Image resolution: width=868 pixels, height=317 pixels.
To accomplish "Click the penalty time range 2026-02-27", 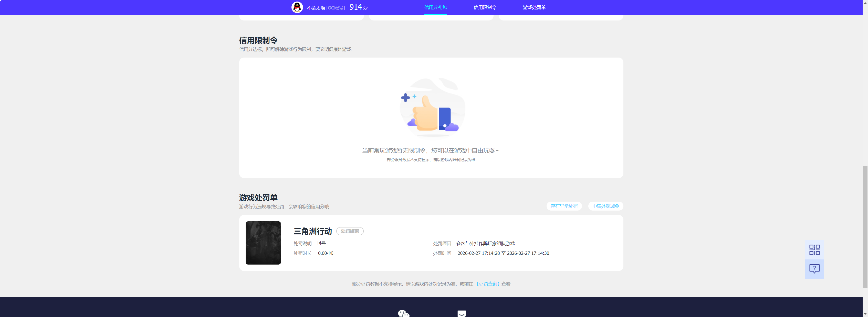I will tap(503, 253).
